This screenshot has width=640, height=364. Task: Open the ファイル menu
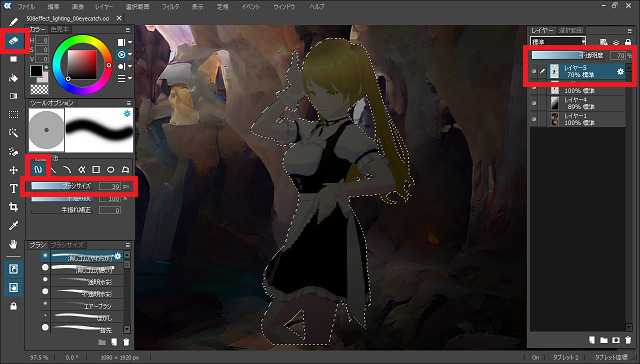click(x=26, y=7)
